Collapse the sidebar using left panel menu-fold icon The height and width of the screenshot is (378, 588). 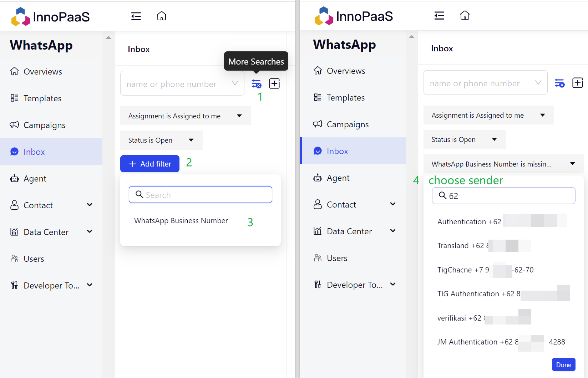pos(136,16)
